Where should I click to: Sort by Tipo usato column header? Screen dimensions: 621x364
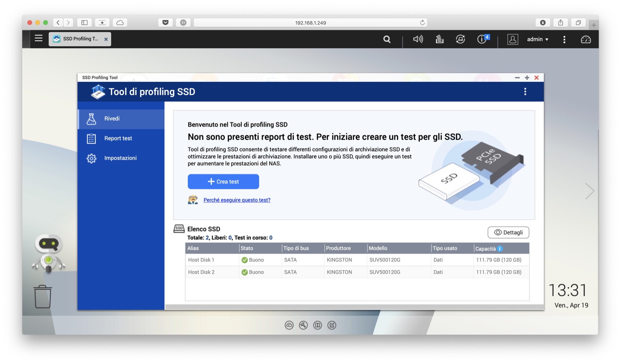pyautogui.click(x=452, y=248)
